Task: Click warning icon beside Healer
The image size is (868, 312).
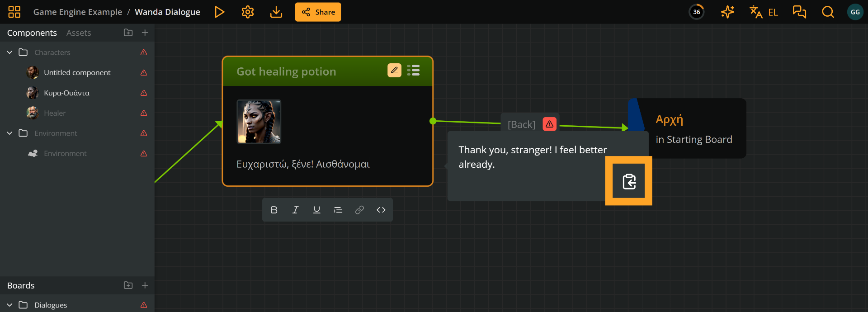Action: [x=144, y=113]
